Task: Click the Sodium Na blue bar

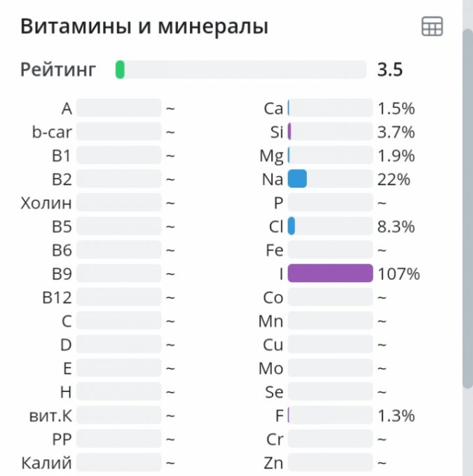Action: 330,179
